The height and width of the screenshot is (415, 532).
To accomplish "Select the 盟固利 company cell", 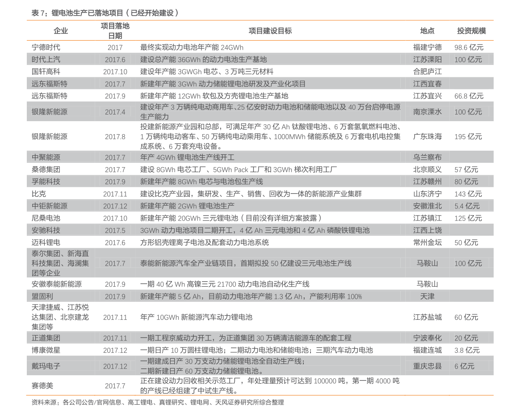I will (42, 296).
